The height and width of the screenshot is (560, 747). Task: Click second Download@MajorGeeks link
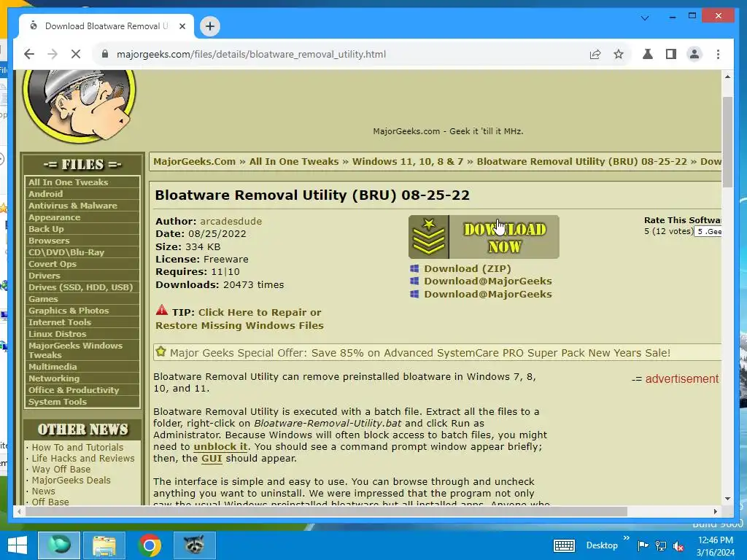pyautogui.click(x=488, y=295)
